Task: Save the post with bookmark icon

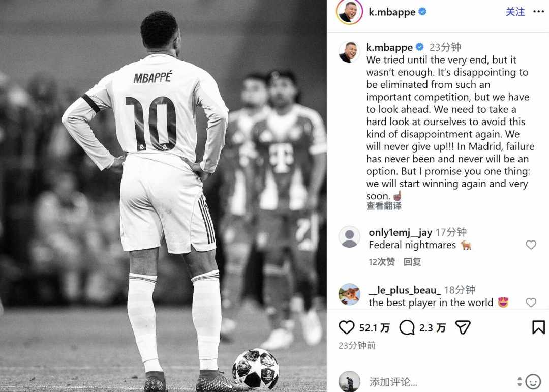Action: (538, 327)
